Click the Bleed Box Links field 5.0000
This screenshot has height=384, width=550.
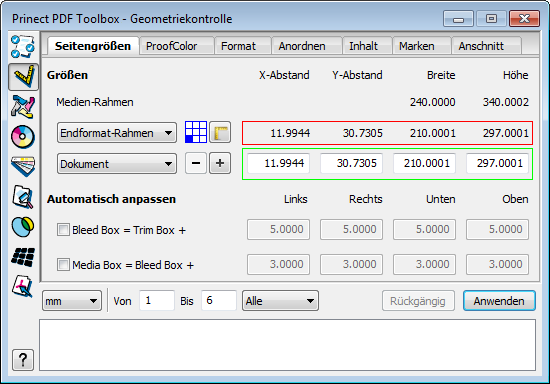point(279,229)
